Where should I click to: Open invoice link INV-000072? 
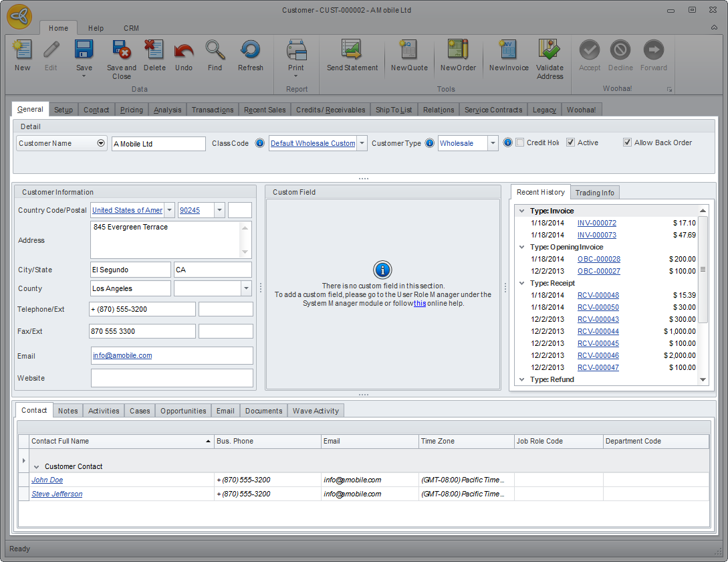coord(596,223)
